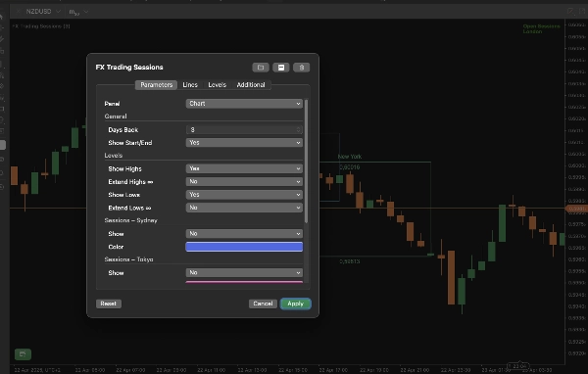588x374 pixels.
Task: Open the Panel dropdown set to Chart
Action: coord(244,104)
